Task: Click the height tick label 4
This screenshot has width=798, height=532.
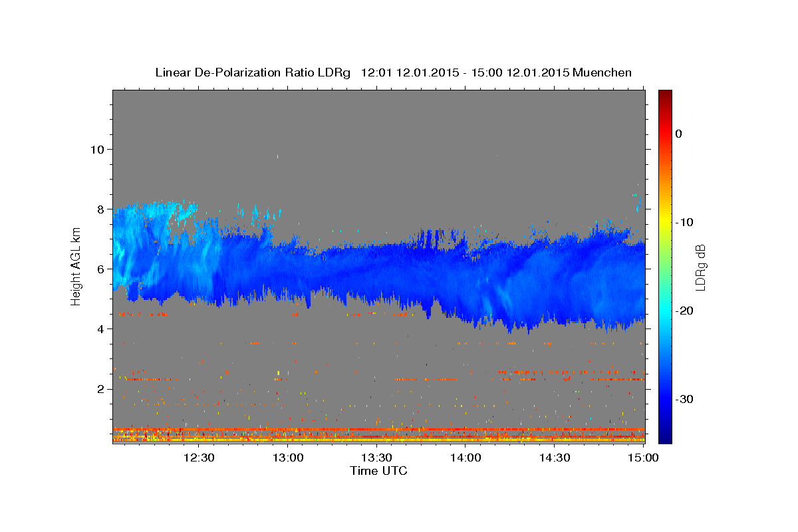Action: pos(100,329)
